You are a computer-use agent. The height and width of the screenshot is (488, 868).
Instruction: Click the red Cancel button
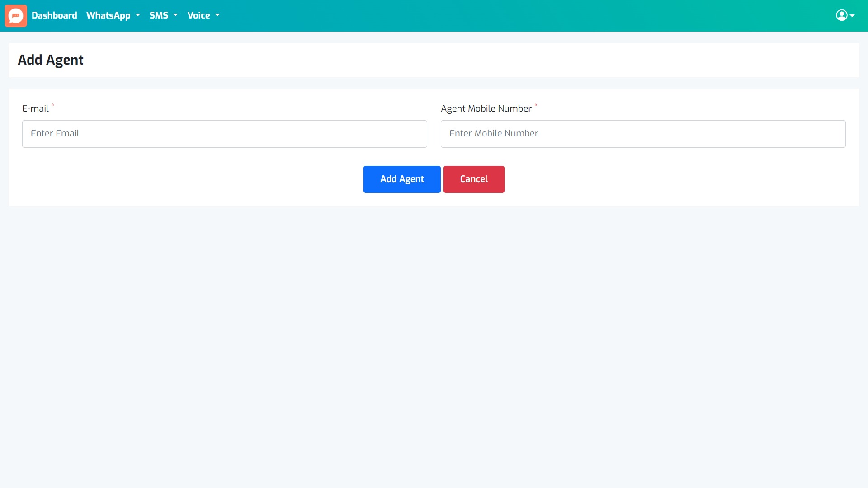(x=474, y=179)
